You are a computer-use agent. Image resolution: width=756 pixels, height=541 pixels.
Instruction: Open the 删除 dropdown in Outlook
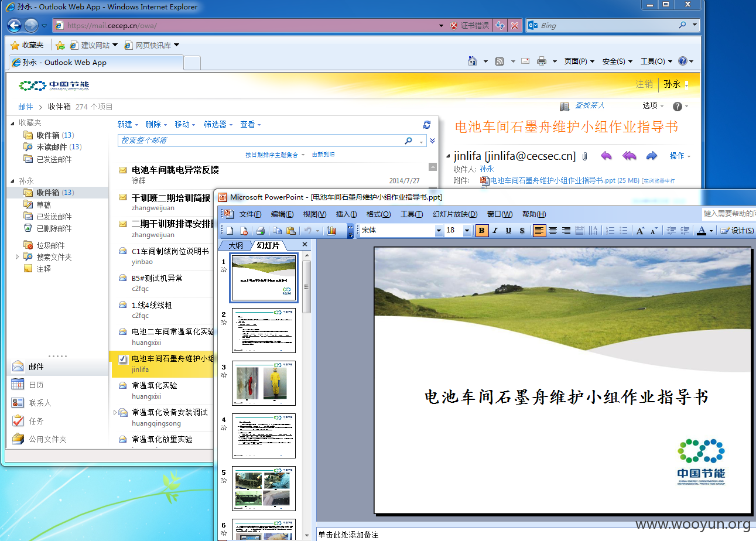(156, 125)
